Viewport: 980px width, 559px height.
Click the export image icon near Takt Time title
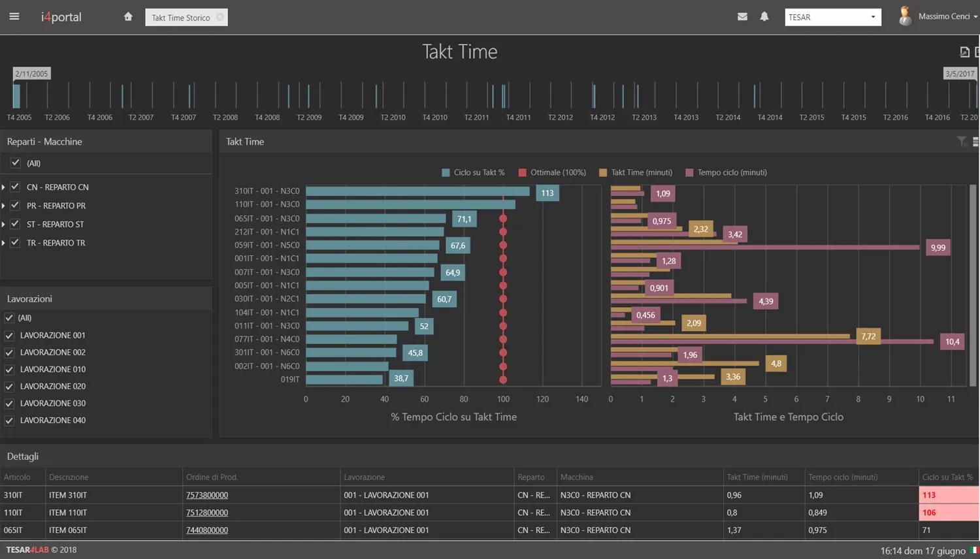964,51
